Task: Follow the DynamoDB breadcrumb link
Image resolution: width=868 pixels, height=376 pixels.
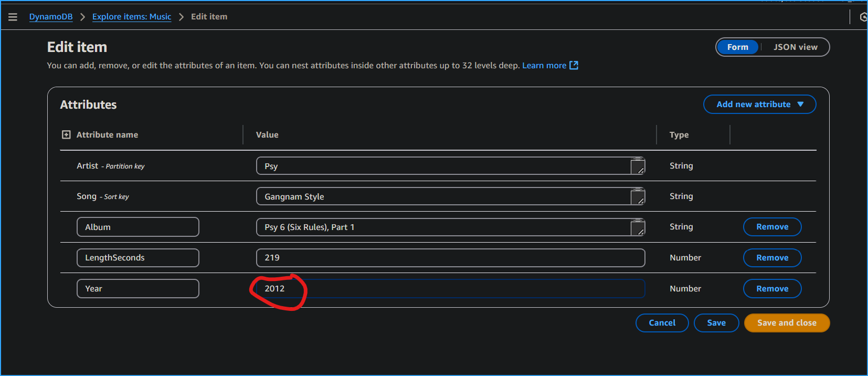Action: coord(50,16)
